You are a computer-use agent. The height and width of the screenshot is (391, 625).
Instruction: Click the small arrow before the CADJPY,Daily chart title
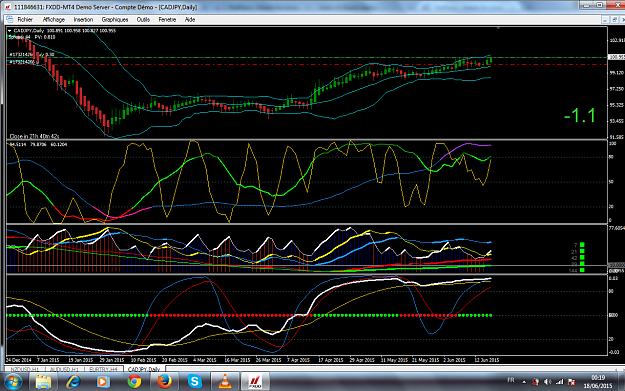(10, 31)
